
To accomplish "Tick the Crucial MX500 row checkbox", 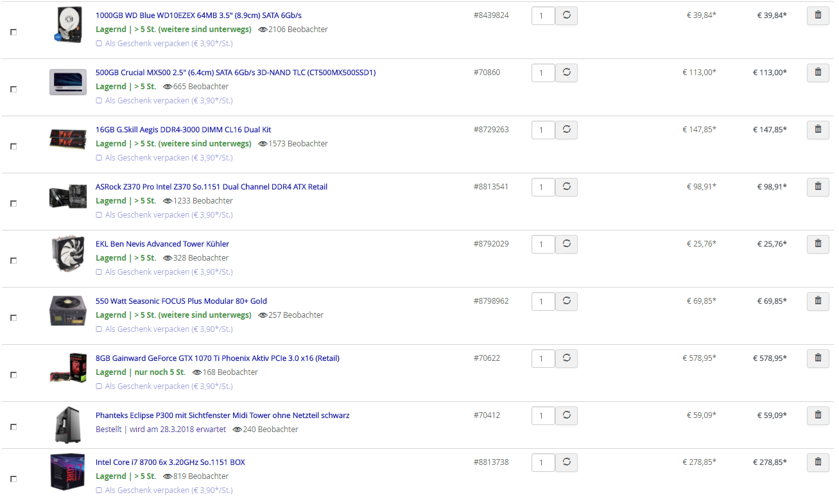I will tap(13, 89).
